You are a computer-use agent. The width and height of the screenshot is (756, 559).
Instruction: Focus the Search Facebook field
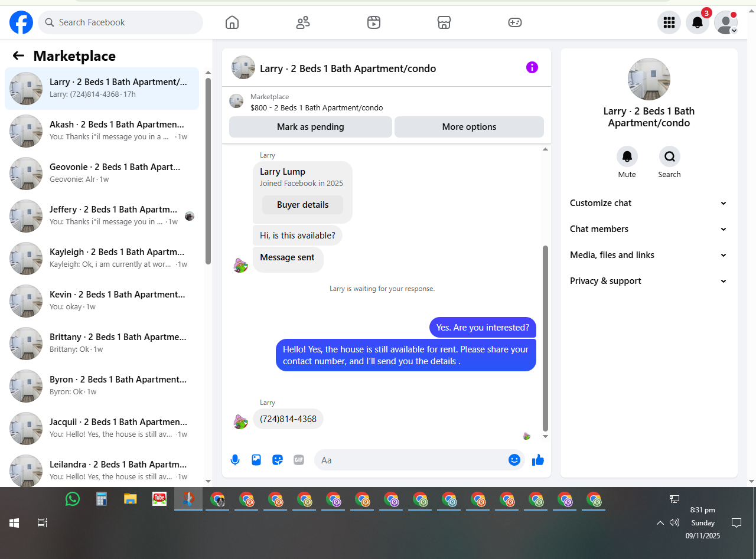click(120, 22)
